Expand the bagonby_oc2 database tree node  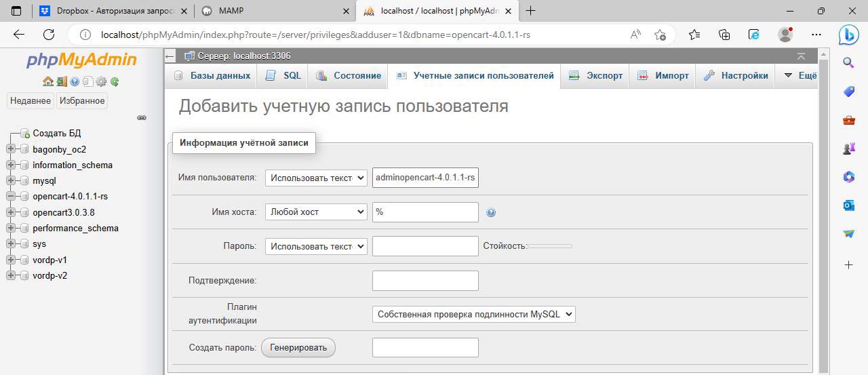point(11,149)
